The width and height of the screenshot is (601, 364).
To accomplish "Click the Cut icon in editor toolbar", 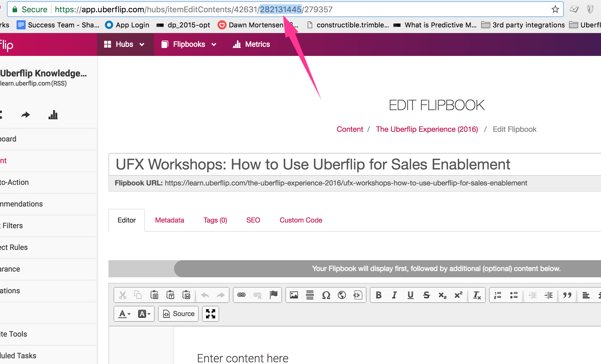I will (x=123, y=295).
